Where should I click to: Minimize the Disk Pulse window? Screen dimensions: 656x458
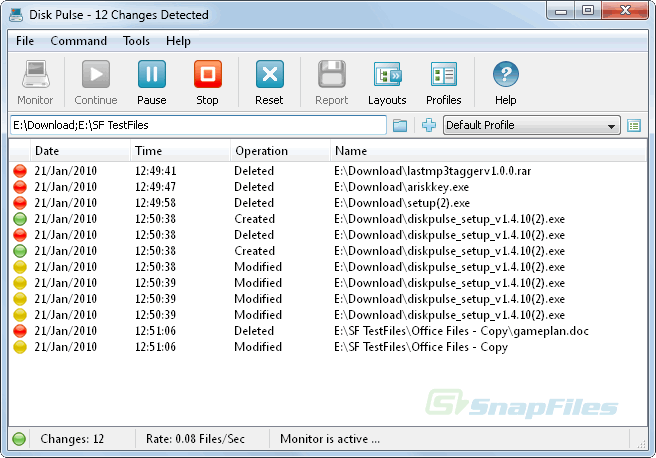[561, 11]
